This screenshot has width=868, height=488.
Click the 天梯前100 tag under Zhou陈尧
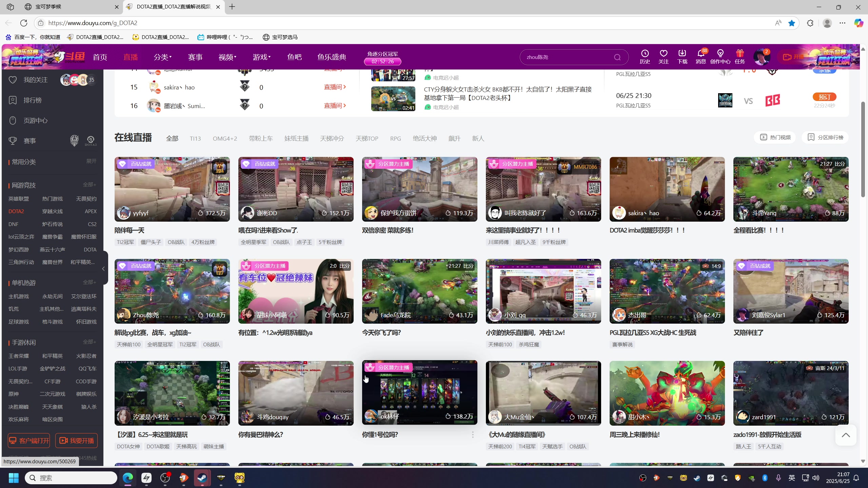click(x=129, y=345)
